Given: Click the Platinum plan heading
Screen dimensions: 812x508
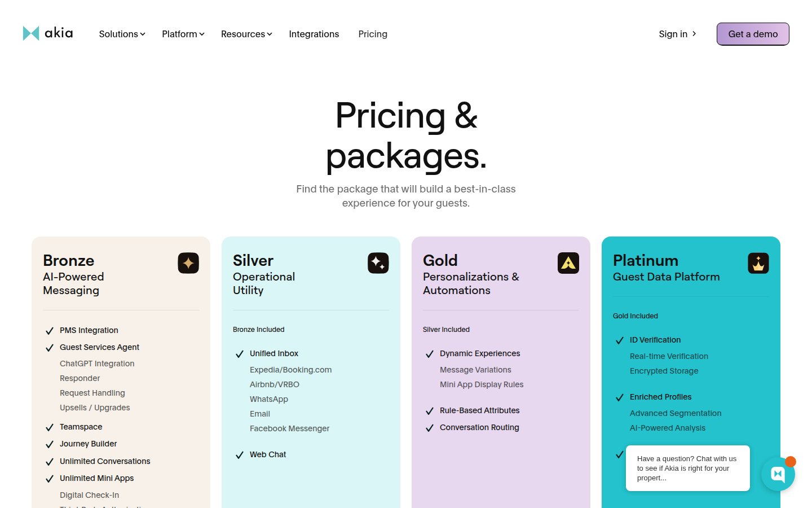Looking at the screenshot, I should click(x=646, y=260).
